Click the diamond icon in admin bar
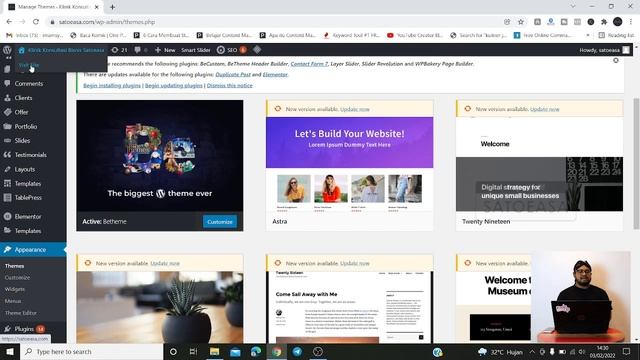This screenshot has height=360, width=640. coord(257,50)
